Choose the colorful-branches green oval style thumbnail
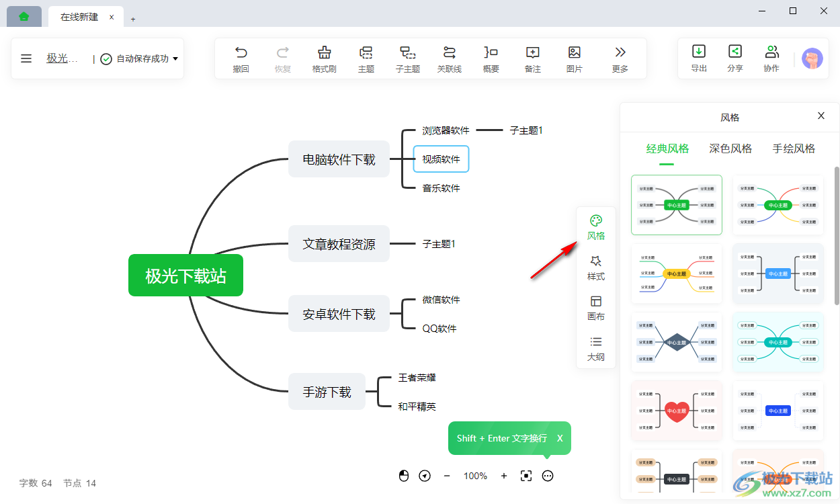840x504 pixels. 778,205
